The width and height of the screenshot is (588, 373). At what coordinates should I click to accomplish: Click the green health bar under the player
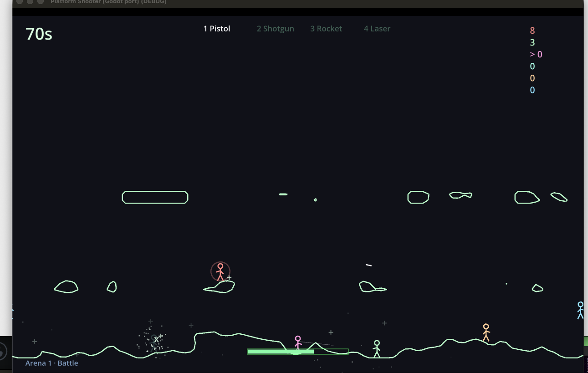click(298, 352)
